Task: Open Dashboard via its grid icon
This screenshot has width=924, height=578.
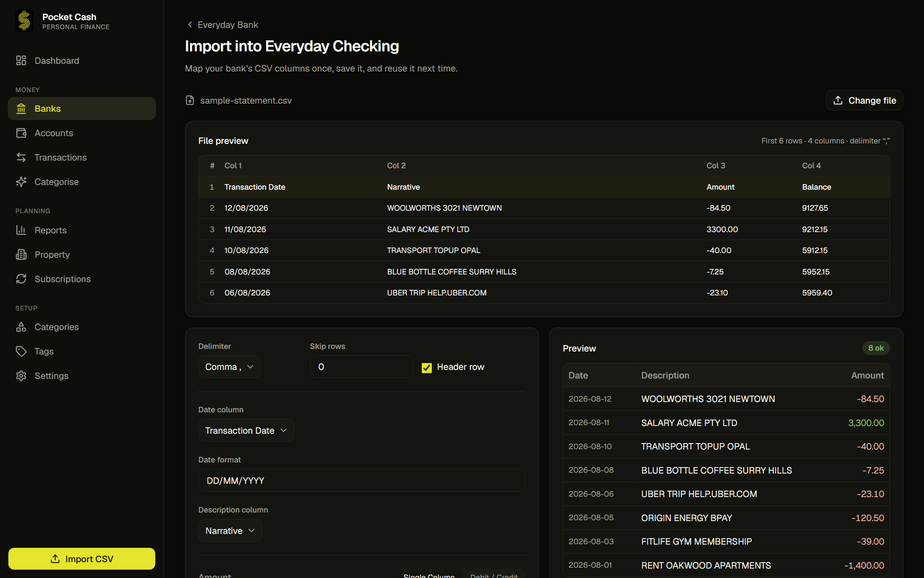Action: click(21, 60)
